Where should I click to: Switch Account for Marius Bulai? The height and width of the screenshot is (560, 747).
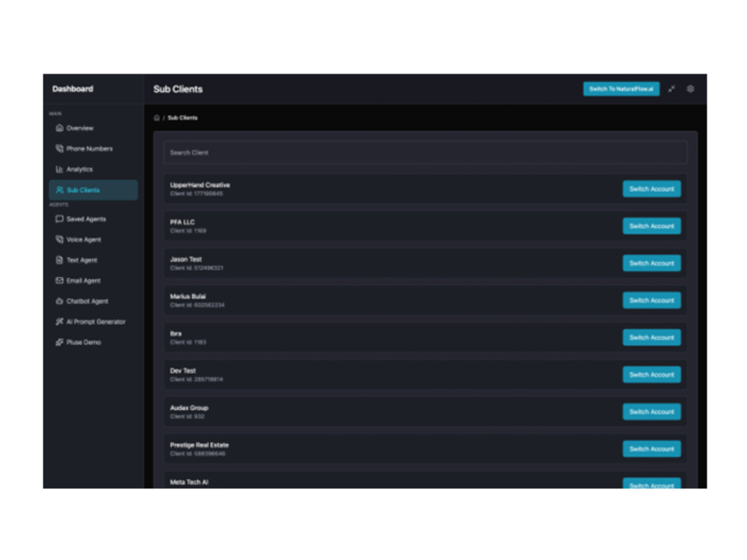(651, 300)
